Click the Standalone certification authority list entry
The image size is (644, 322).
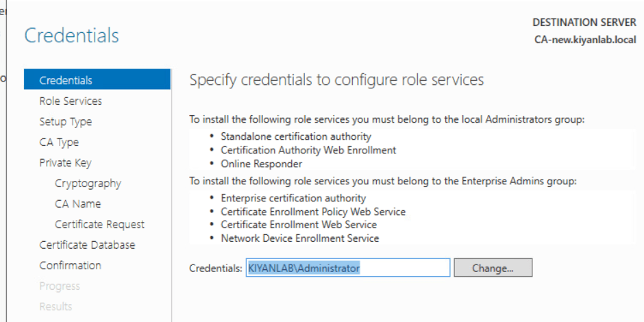tap(296, 136)
